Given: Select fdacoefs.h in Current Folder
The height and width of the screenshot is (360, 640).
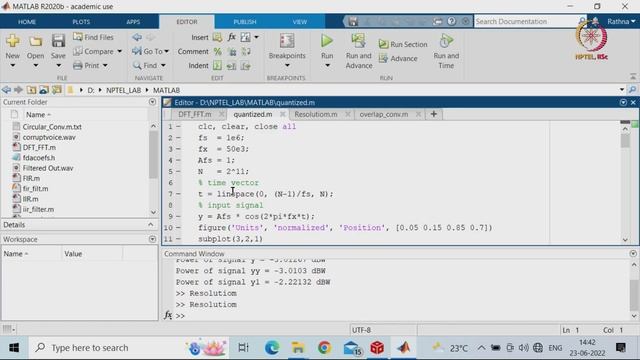Looking at the screenshot, I should tap(39, 158).
